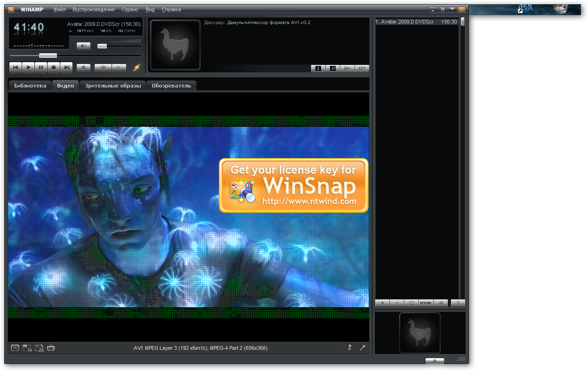
Task: Open playlist list management button
Action: point(441,303)
